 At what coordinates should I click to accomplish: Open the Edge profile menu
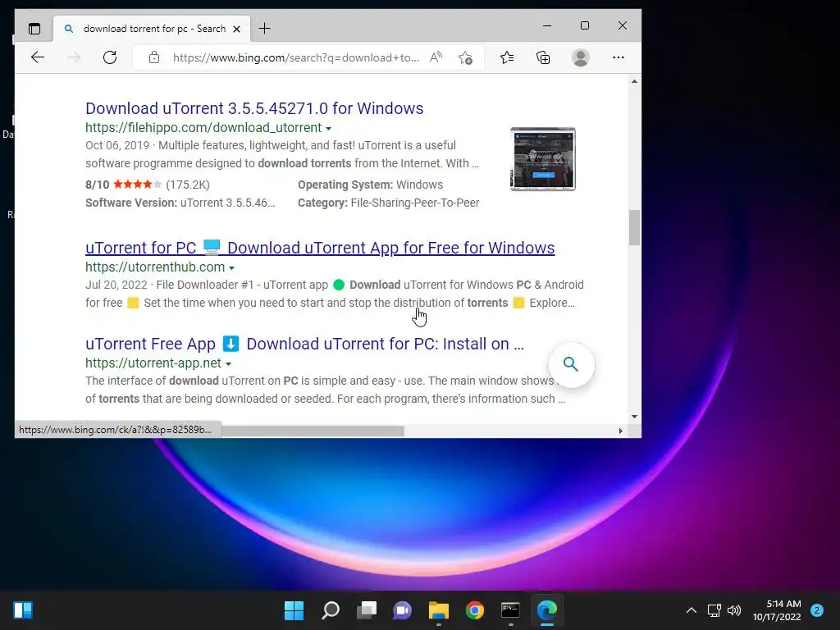pos(581,57)
